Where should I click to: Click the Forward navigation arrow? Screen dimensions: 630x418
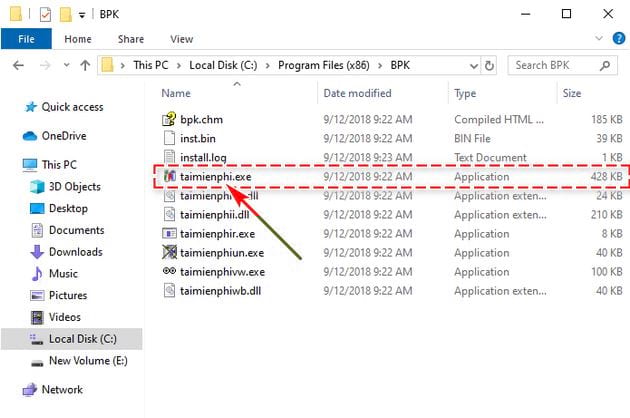pyautogui.click(x=45, y=65)
